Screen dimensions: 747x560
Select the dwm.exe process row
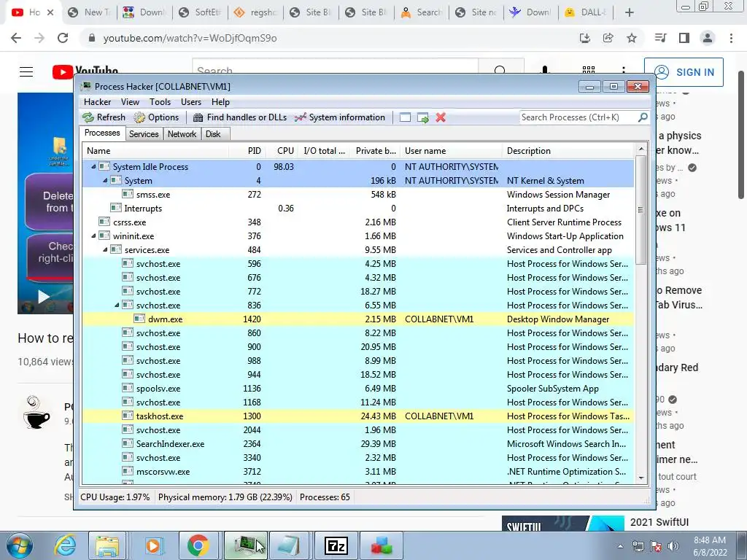[358, 319]
